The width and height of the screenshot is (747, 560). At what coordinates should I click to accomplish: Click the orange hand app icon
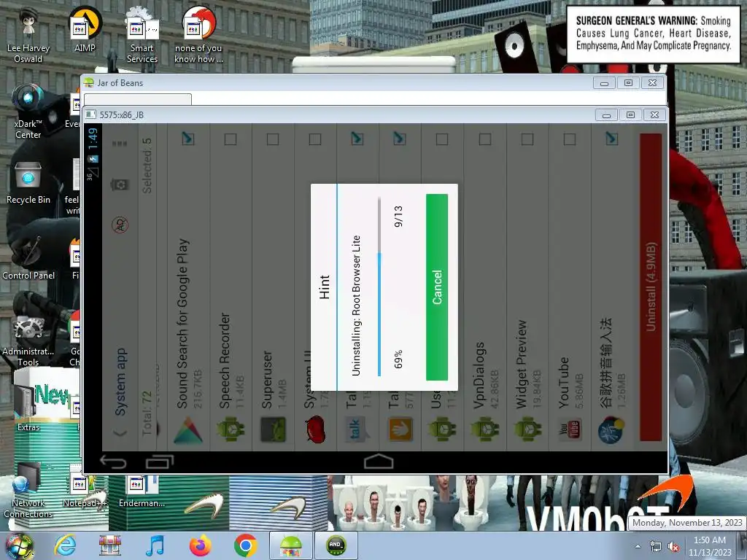coord(400,429)
